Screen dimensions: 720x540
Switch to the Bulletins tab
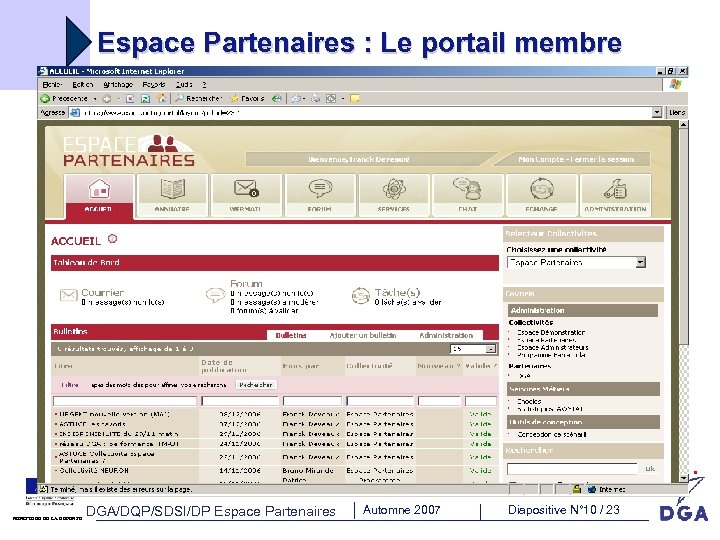291,335
